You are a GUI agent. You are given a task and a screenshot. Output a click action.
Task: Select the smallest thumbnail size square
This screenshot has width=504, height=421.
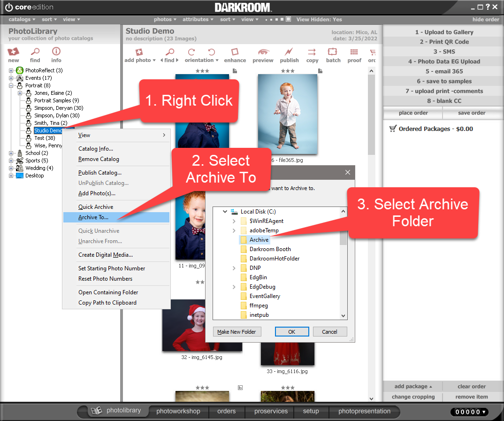coord(267,20)
